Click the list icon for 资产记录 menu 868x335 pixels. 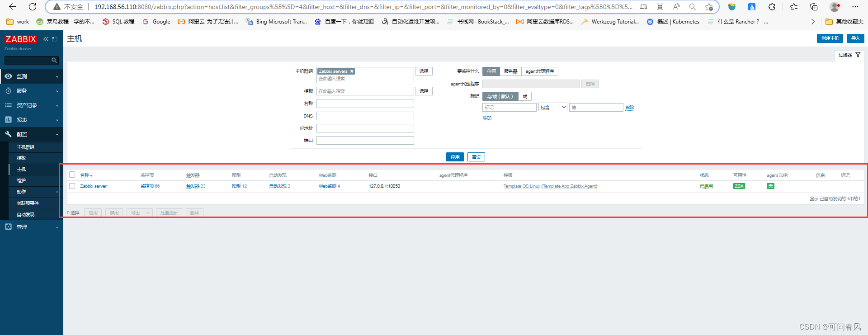(8, 105)
